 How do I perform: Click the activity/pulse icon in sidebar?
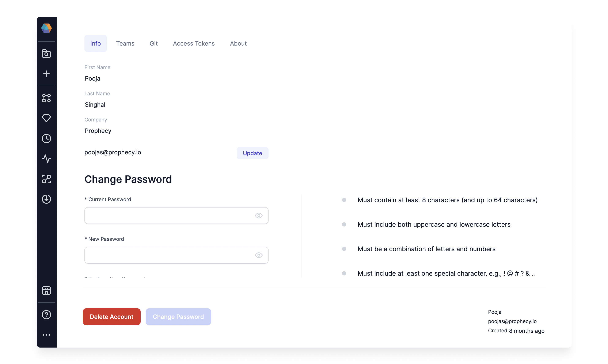tap(46, 158)
